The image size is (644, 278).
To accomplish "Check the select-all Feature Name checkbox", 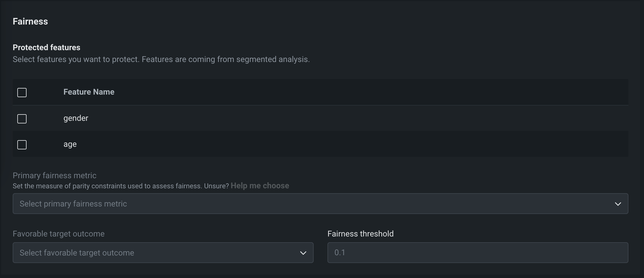I will pos(22,93).
